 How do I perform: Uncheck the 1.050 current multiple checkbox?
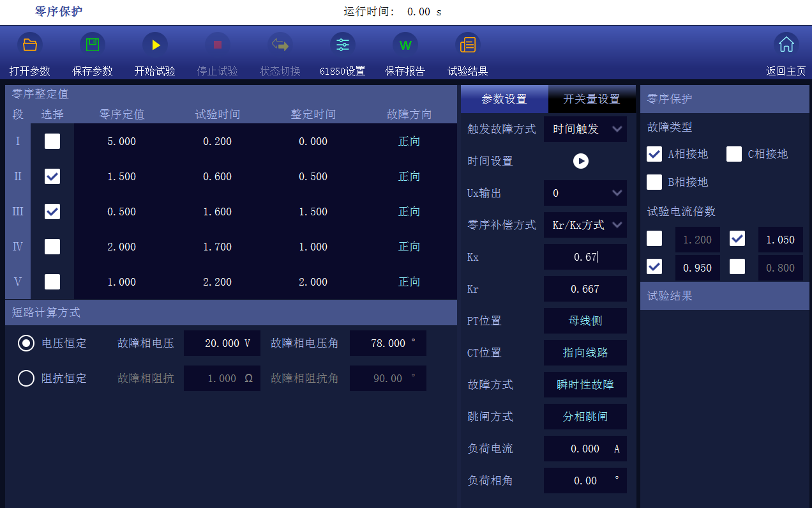737,239
